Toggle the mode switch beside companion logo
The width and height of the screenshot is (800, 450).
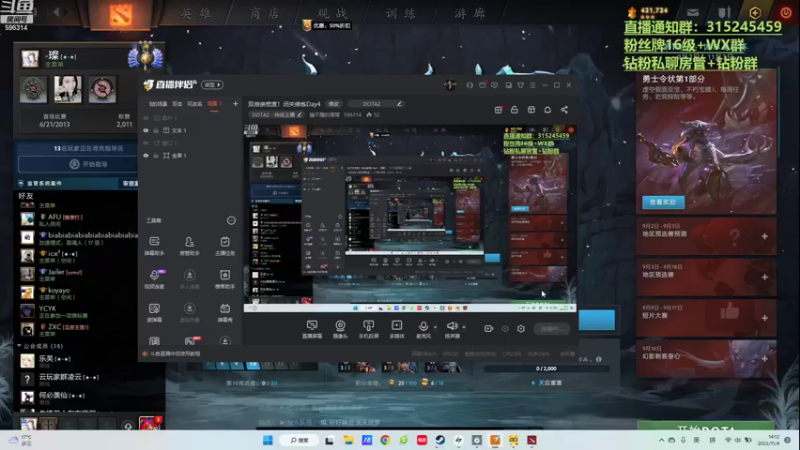click(x=212, y=85)
